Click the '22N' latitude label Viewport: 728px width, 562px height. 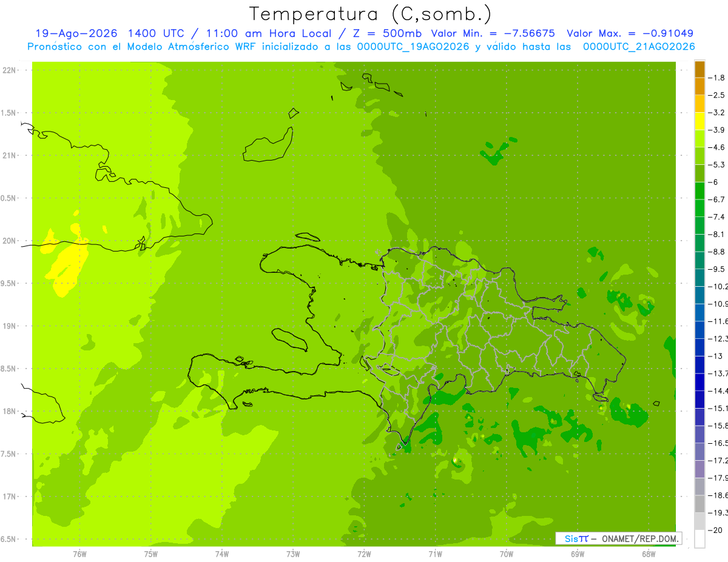tap(10, 70)
